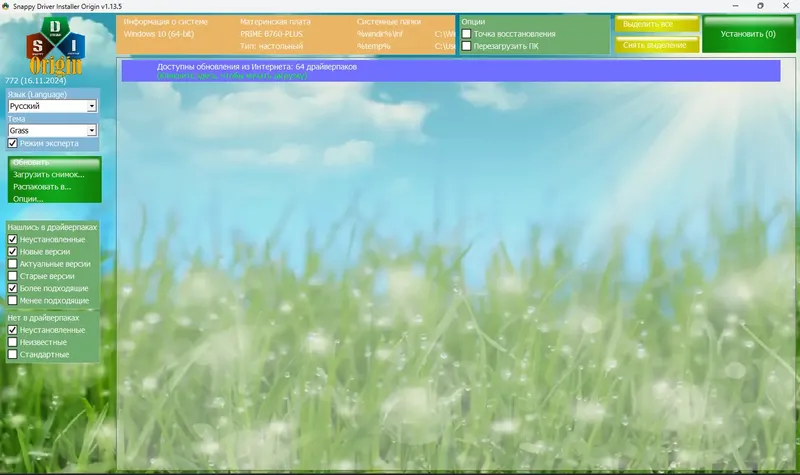Uncheck Неустановленные under Нашлись в драйверпаках
Image resolution: width=800 pixels, height=475 pixels.
coord(13,239)
